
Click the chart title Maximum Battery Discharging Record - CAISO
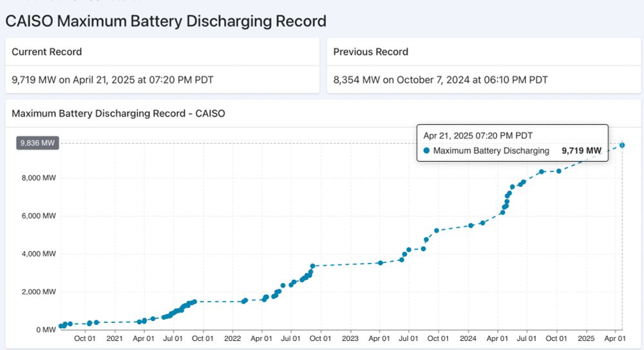118,113
